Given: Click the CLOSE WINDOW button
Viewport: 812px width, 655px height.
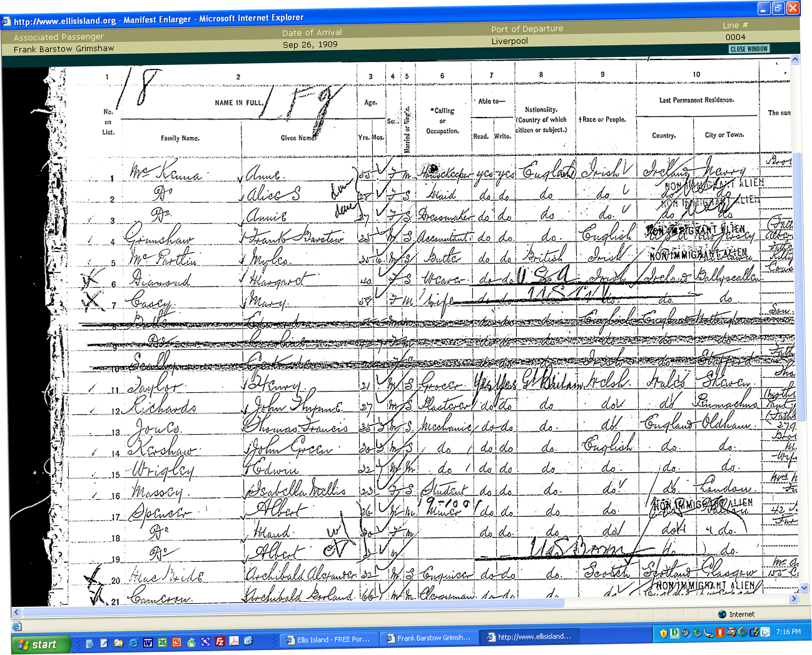Looking at the screenshot, I should pyautogui.click(x=749, y=49).
